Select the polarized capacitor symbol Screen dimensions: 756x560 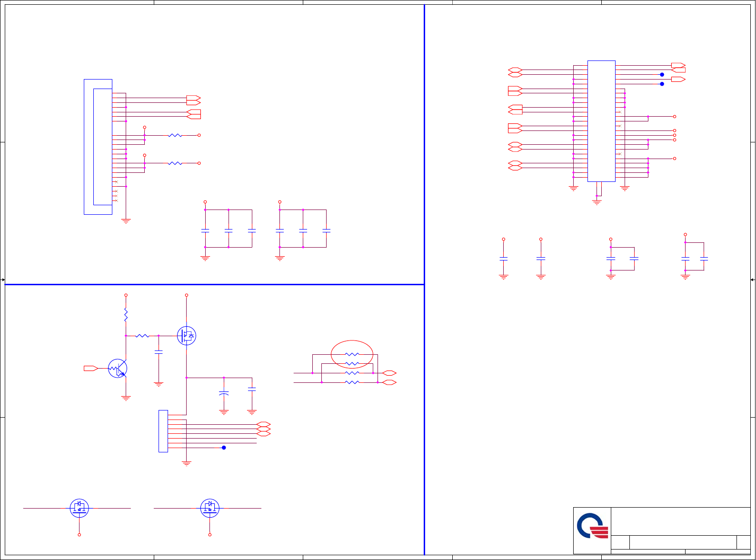click(x=224, y=393)
